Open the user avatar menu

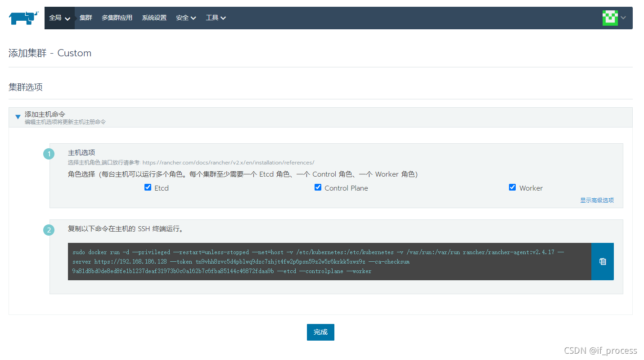(x=610, y=18)
